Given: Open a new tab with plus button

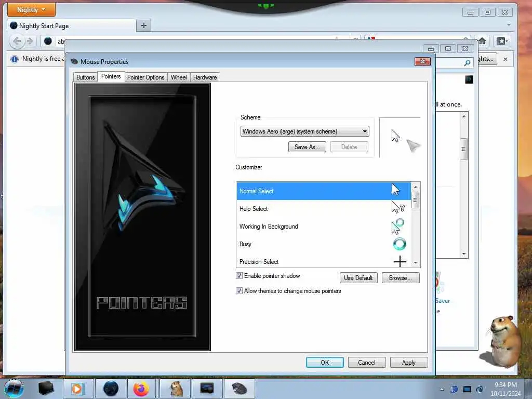Looking at the screenshot, I should pos(144,25).
